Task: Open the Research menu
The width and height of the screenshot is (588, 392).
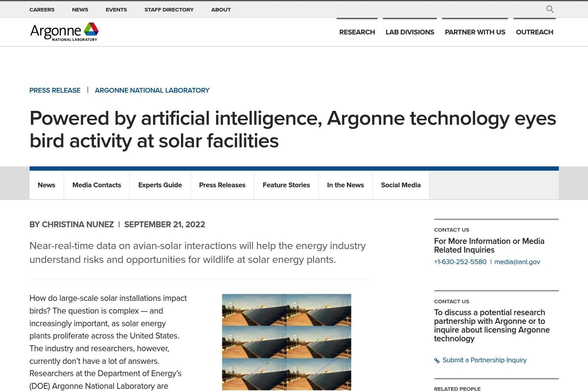Action: (x=357, y=32)
